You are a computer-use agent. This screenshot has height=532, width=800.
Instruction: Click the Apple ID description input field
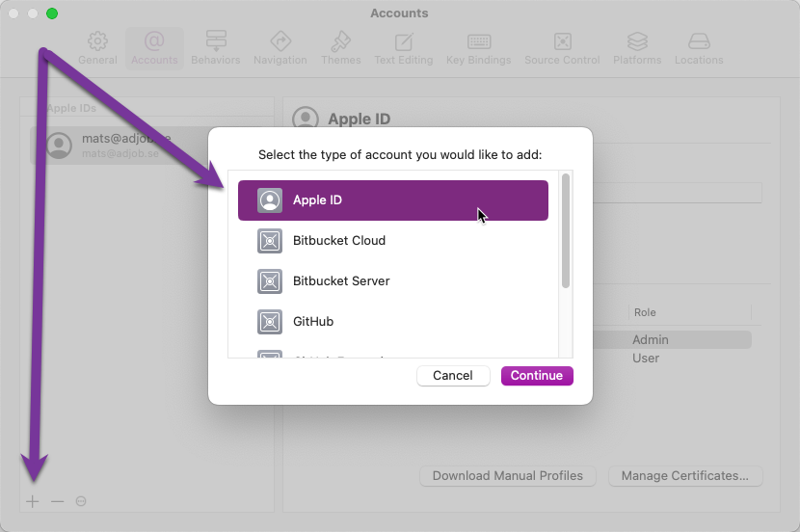677,193
